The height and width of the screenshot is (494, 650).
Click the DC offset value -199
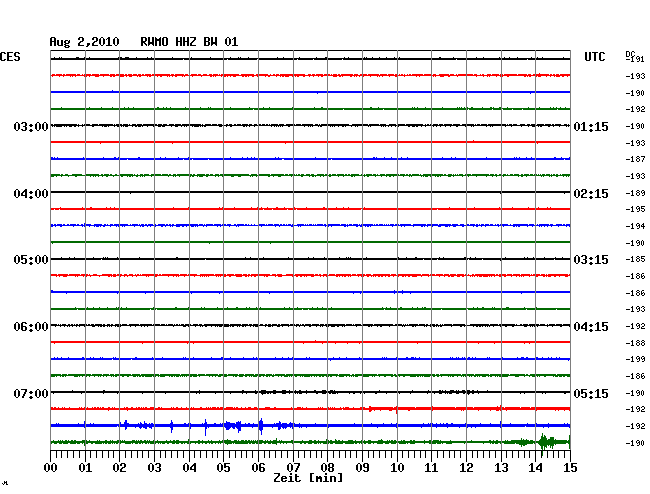(635, 359)
